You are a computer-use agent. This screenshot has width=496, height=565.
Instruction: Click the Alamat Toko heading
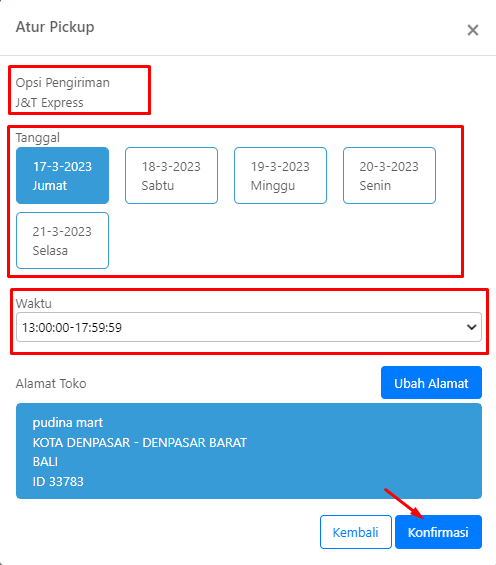pyautogui.click(x=51, y=383)
